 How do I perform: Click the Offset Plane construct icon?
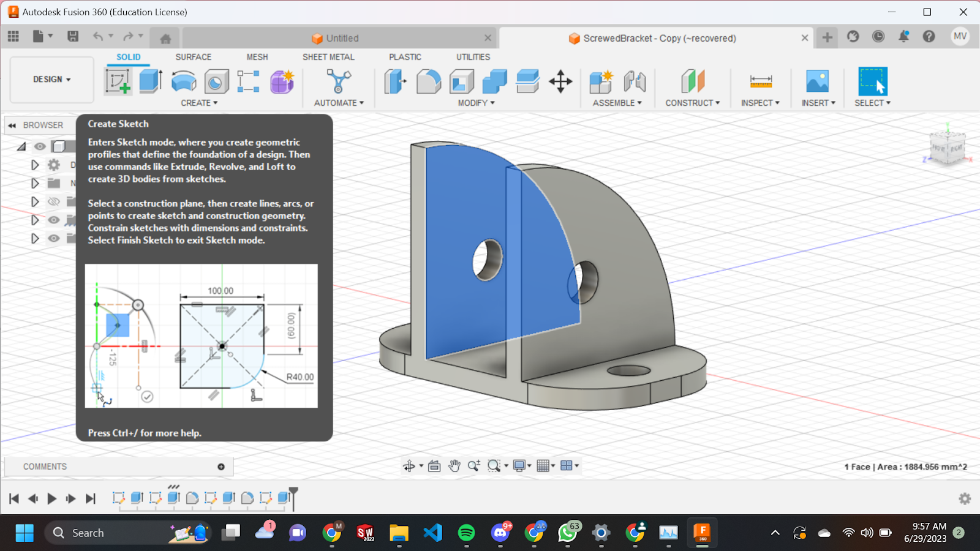pos(693,81)
